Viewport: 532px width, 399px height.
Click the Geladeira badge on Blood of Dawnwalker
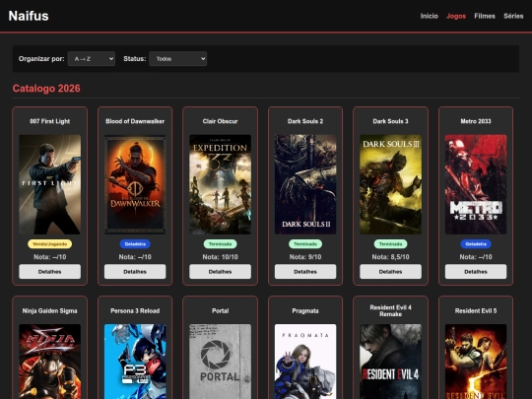[135, 244]
